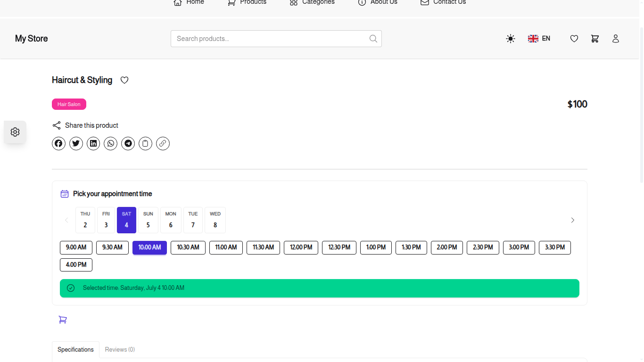Open Categories in navigation bar
This screenshot has height=362, width=644.
click(312, 2)
